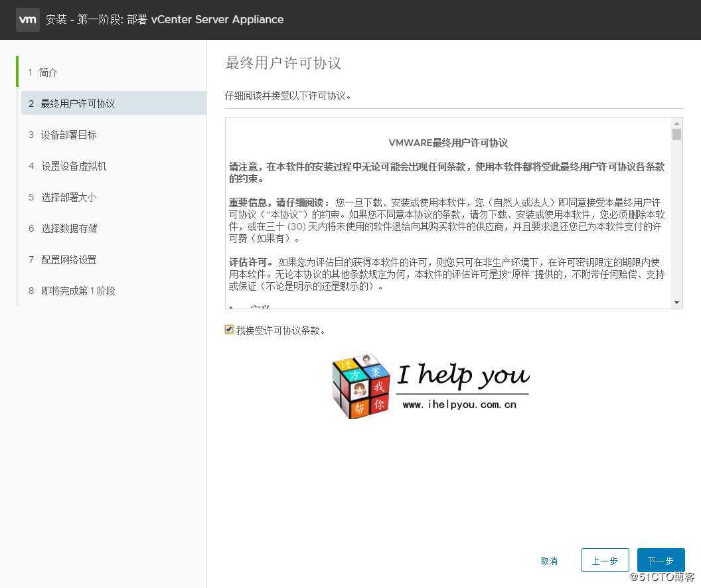The height and width of the screenshot is (588, 701).
Task: Click the license text scrollbar thumb
Action: click(677, 134)
